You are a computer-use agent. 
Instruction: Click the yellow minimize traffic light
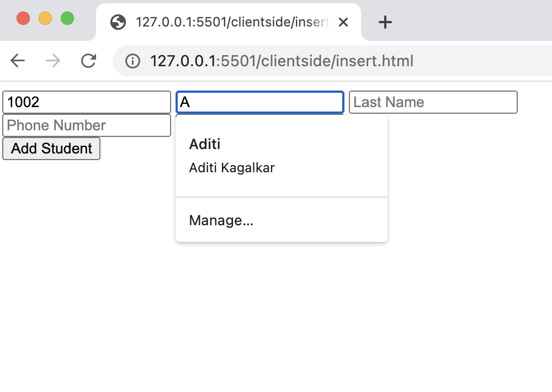[x=45, y=18]
